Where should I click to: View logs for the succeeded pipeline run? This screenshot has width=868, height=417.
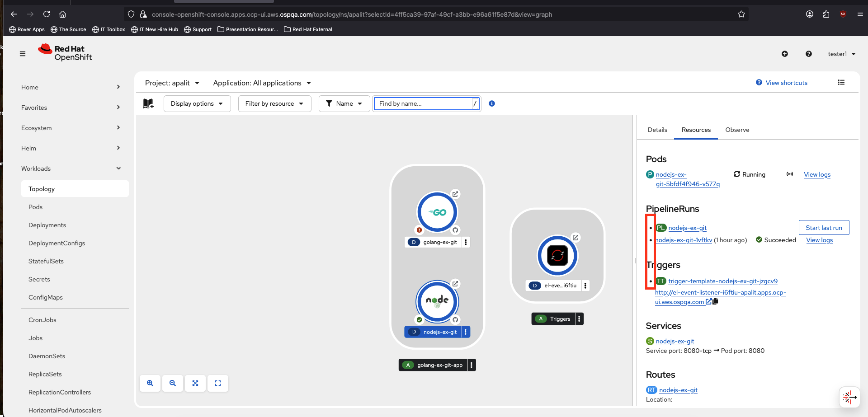[x=819, y=240]
